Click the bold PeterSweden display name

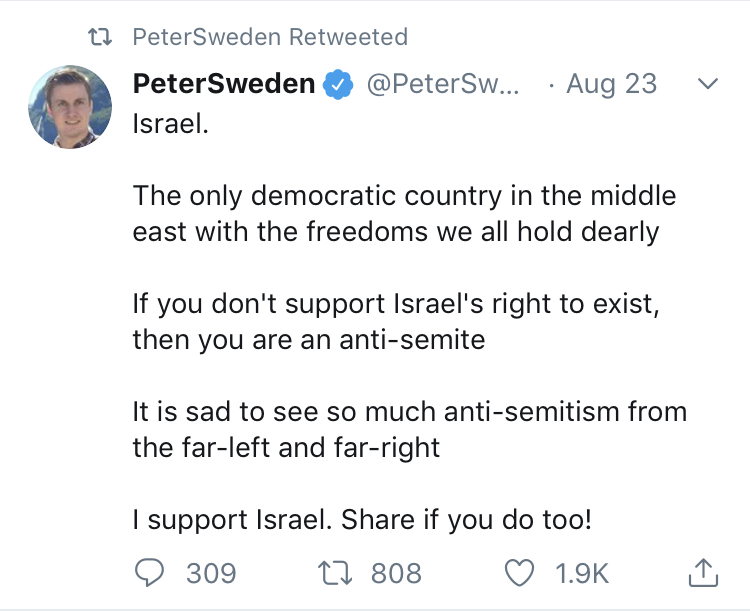(224, 84)
